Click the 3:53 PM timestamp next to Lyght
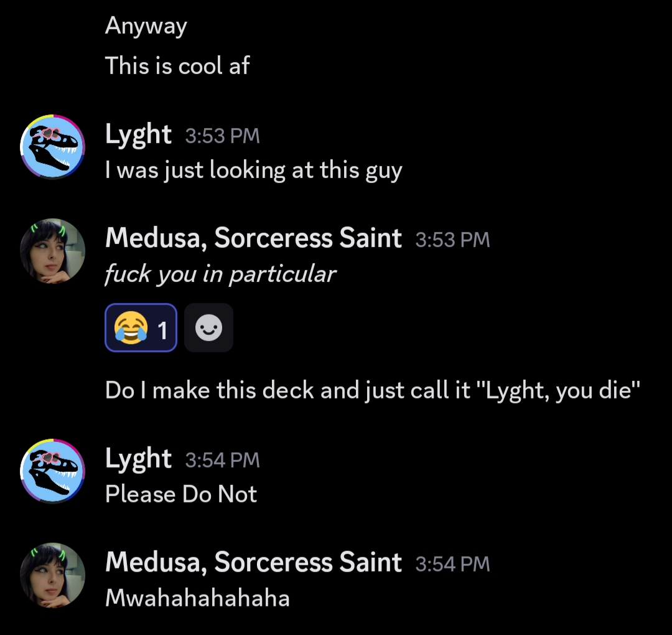 pyautogui.click(x=222, y=136)
